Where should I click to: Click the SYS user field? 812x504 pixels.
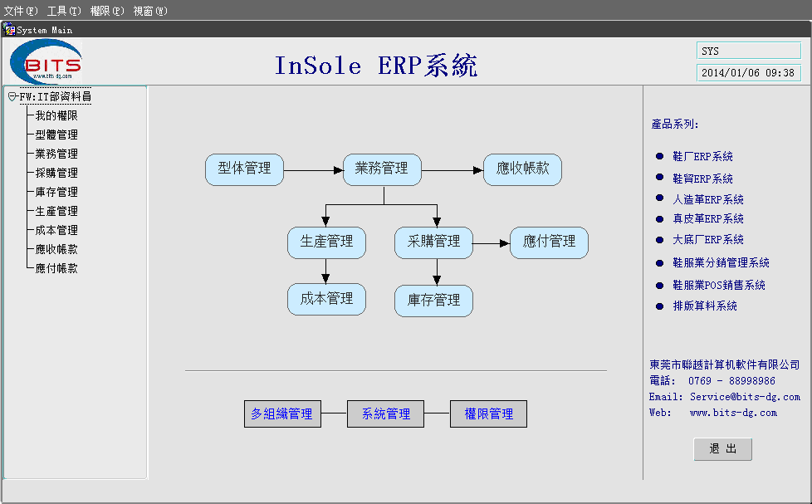[x=749, y=51]
